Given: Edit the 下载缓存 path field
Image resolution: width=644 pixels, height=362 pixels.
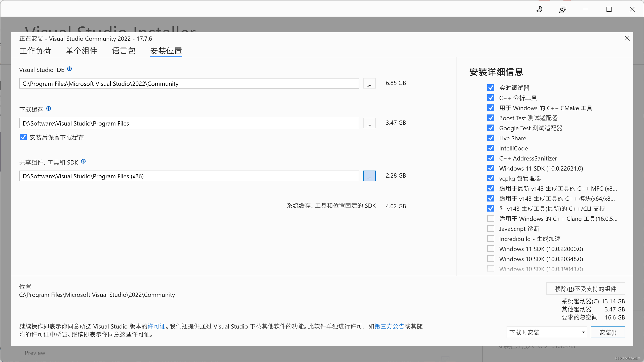Looking at the screenshot, I should (189, 123).
